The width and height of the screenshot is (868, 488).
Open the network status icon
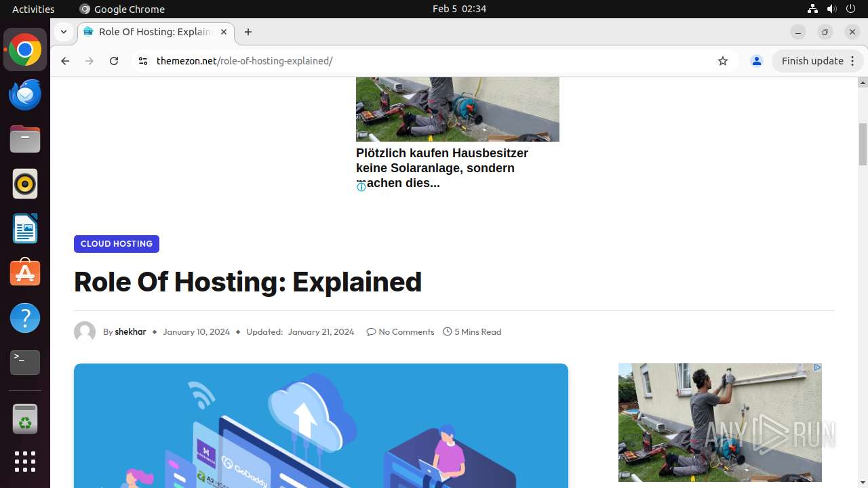click(813, 9)
